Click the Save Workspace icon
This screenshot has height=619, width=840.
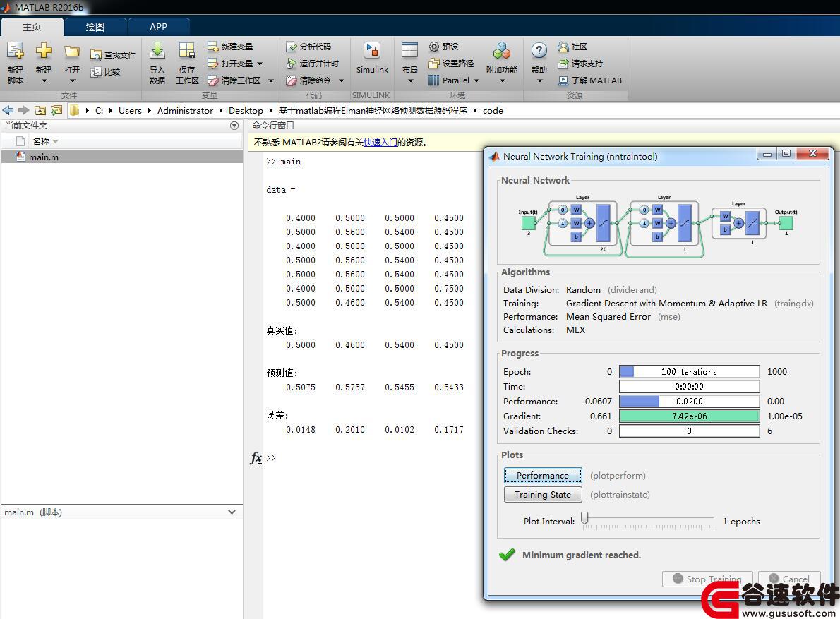point(187,52)
